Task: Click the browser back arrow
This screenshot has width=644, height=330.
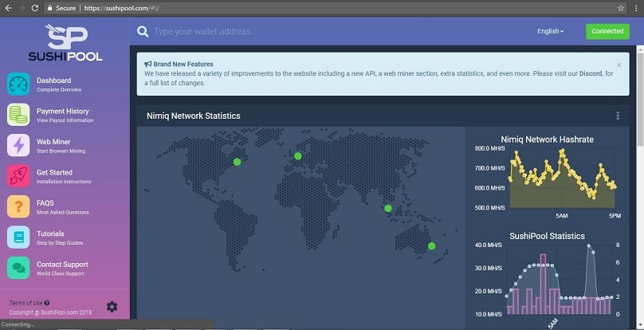Action: (x=8, y=8)
